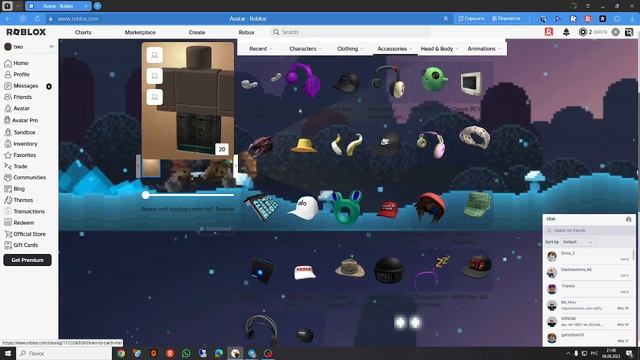Open WhatsApp from the Windows taskbar
Screen dimensions: 640x360
186,353
